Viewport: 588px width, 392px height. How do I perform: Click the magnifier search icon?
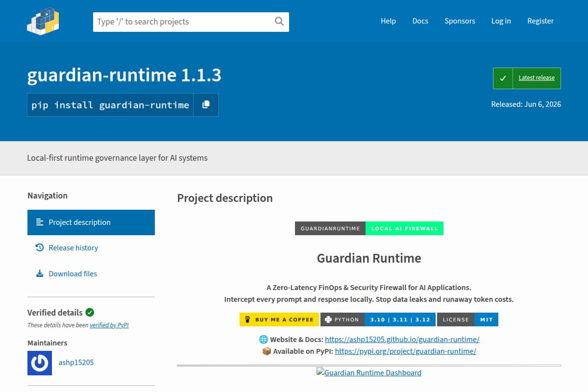[279, 21]
